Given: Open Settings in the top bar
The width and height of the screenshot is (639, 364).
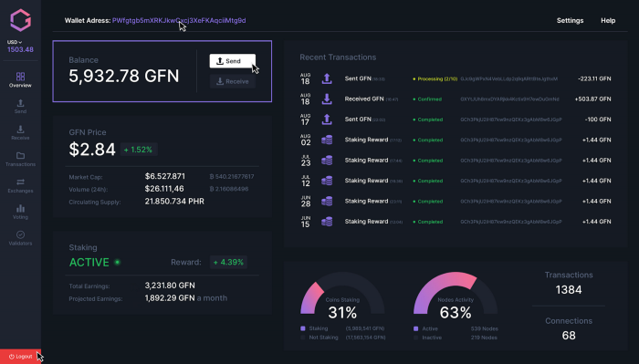Looking at the screenshot, I should pyautogui.click(x=570, y=20).
